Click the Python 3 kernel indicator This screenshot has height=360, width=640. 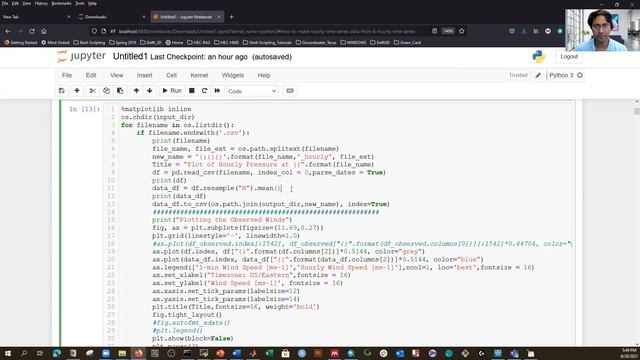click(x=565, y=76)
